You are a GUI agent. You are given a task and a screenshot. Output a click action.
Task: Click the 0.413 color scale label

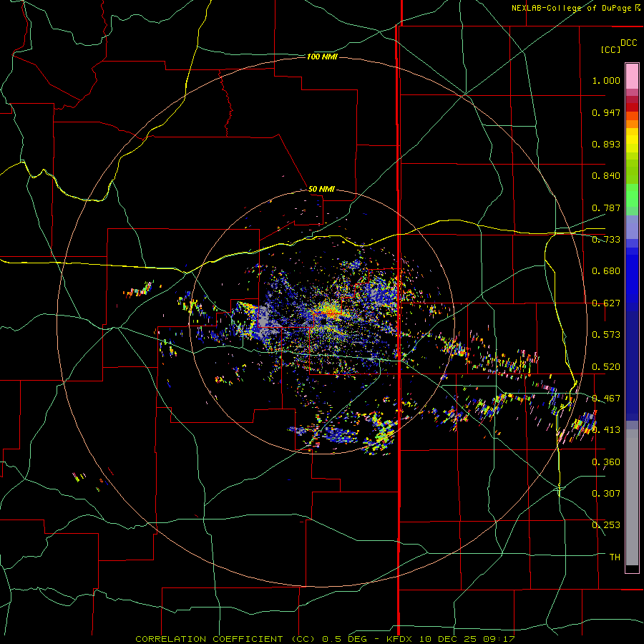[606, 430]
